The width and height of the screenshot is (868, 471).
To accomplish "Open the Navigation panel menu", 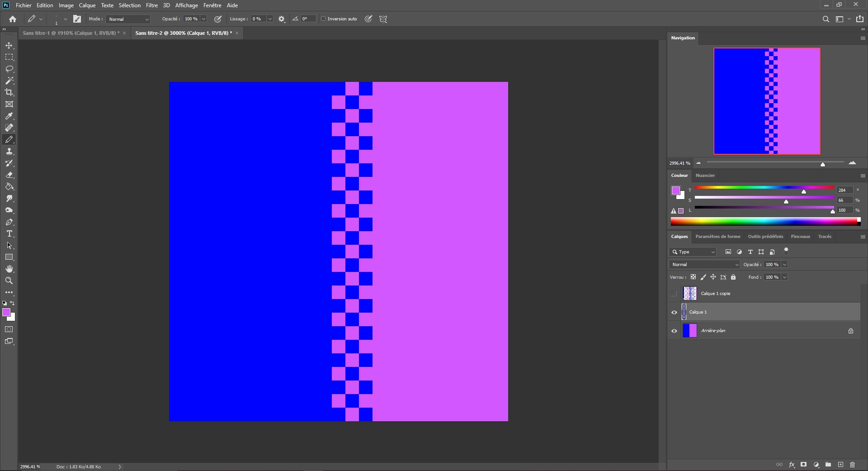I will click(x=863, y=38).
